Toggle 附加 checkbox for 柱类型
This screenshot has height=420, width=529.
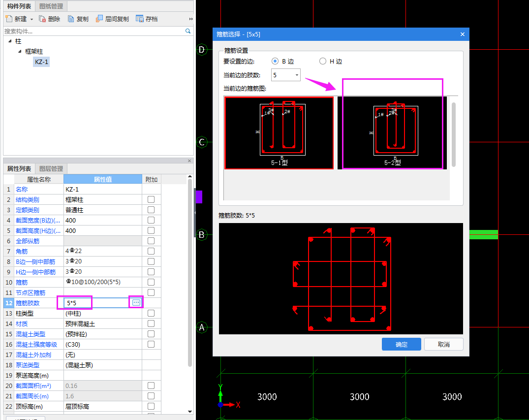click(151, 313)
